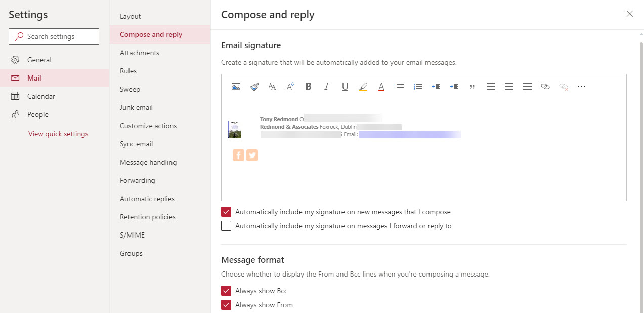Image resolution: width=644 pixels, height=313 pixels.
Task: Click the insert pictures inline icon
Action: [x=236, y=87]
